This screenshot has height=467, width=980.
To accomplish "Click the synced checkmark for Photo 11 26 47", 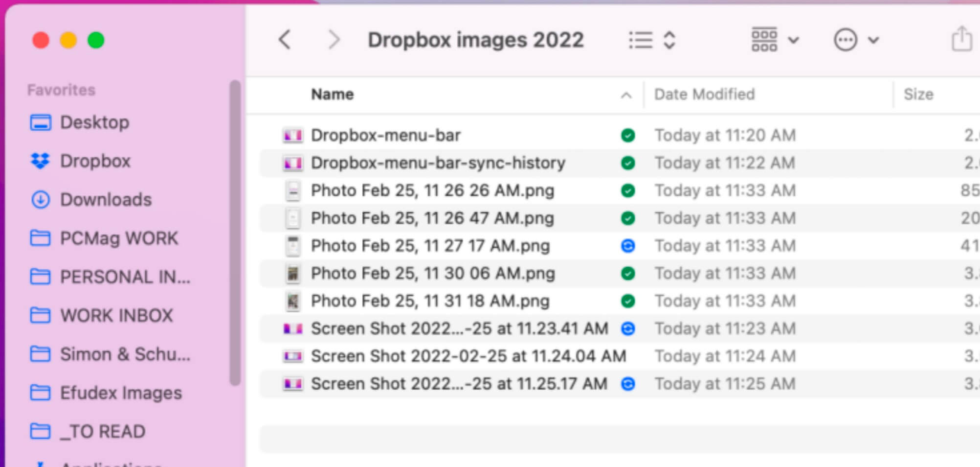I will [x=628, y=218].
